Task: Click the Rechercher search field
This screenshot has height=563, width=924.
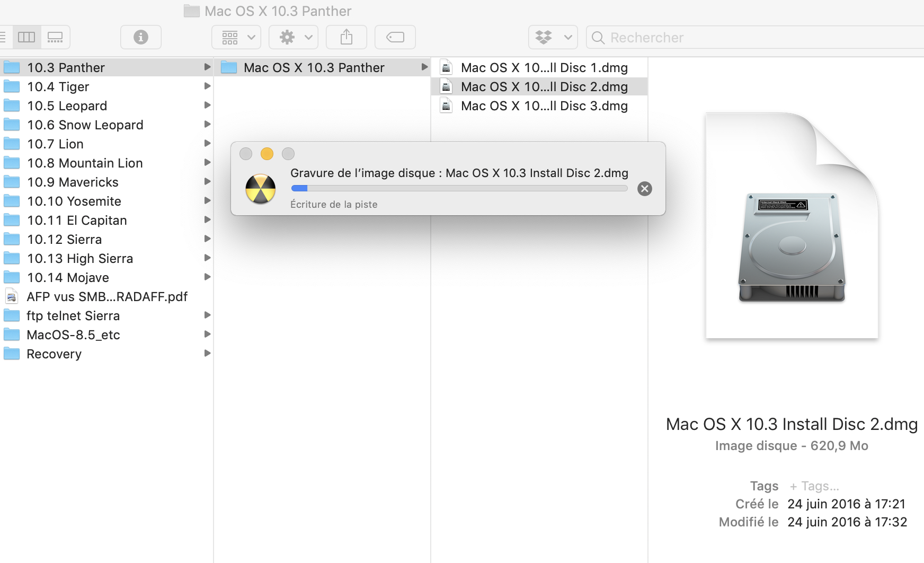Action: pyautogui.click(x=756, y=37)
